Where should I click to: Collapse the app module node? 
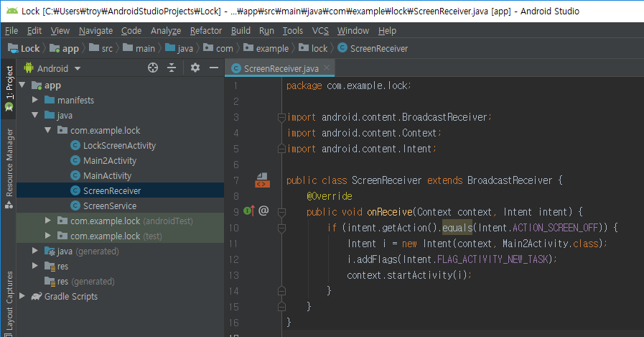click(22, 85)
